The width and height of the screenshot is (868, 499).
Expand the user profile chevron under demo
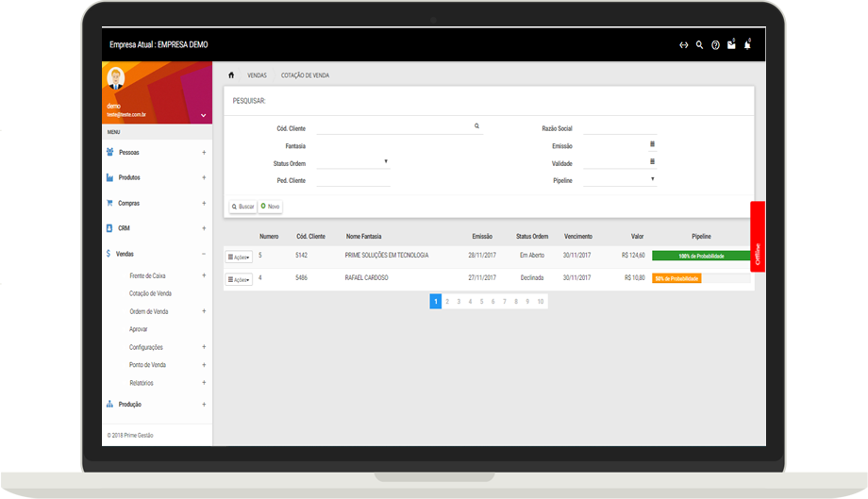point(204,115)
